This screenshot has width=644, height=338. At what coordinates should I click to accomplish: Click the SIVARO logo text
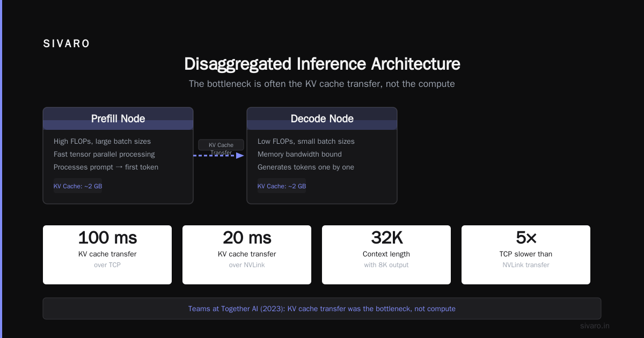[x=67, y=44]
